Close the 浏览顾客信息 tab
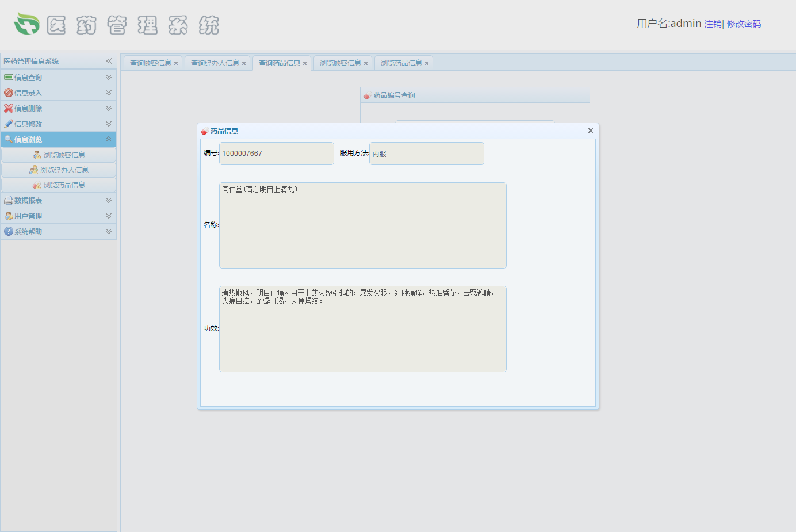796x532 pixels. tap(366, 63)
